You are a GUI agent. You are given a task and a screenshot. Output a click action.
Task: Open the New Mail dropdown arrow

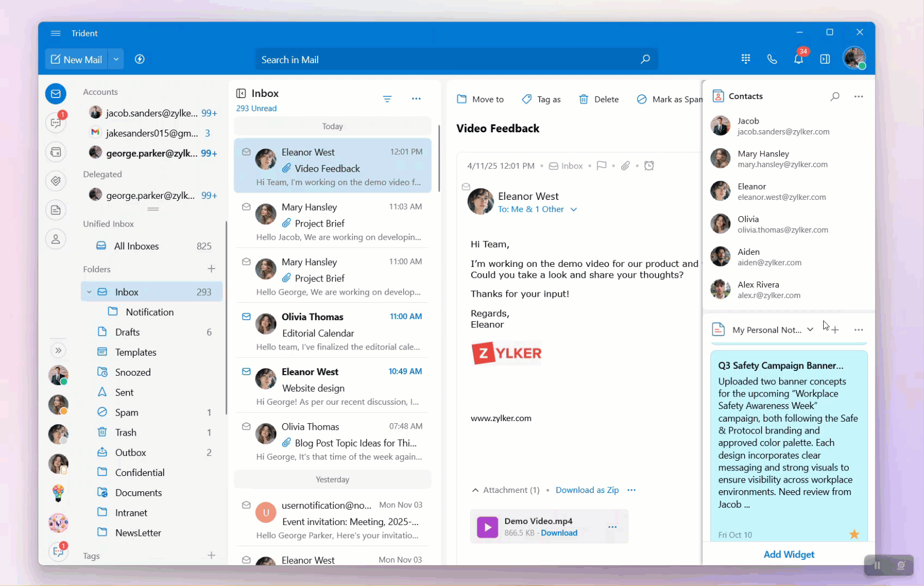pyautogui.click(x=116, y=59)
